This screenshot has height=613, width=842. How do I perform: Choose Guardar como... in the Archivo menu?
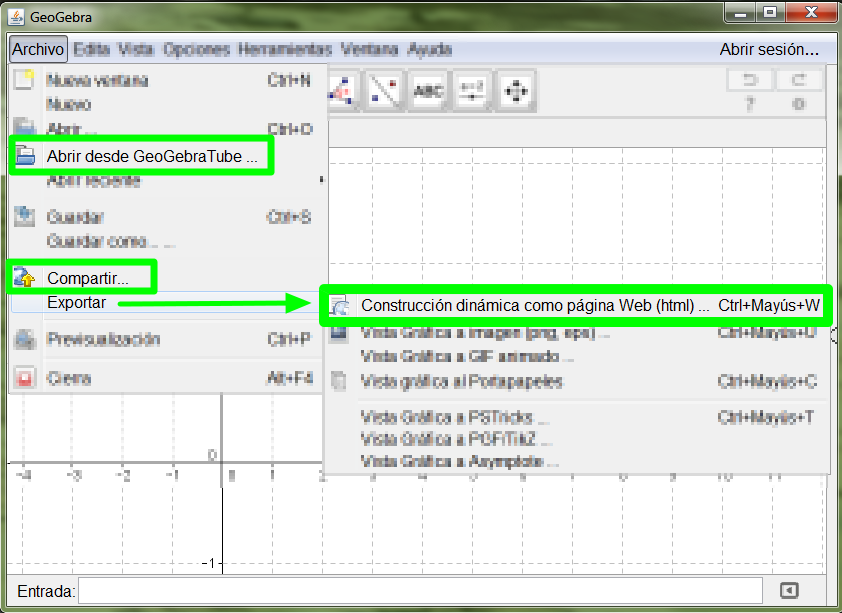pyautogui.click(x=168, y=241)
